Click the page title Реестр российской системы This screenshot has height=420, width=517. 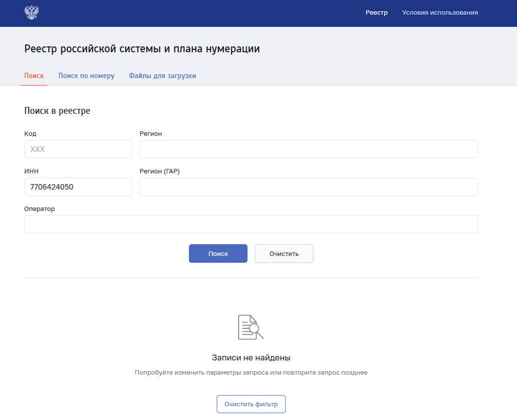142,49
